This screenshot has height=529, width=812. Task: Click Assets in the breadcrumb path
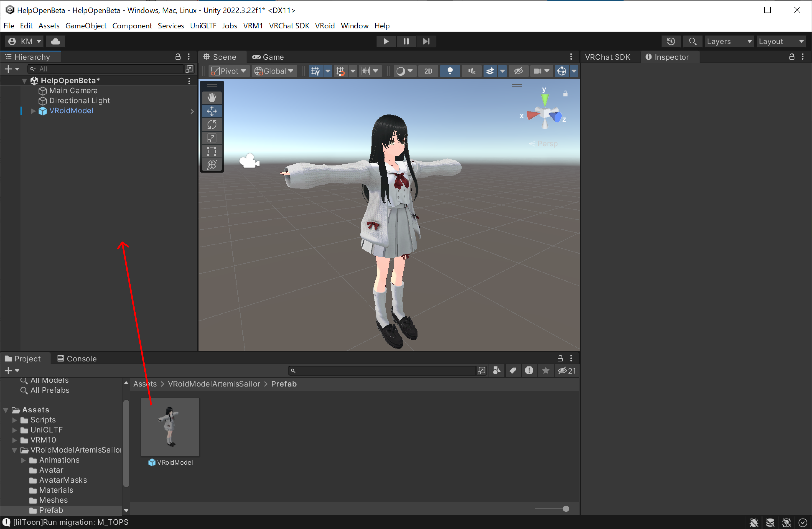click(145, 384)
